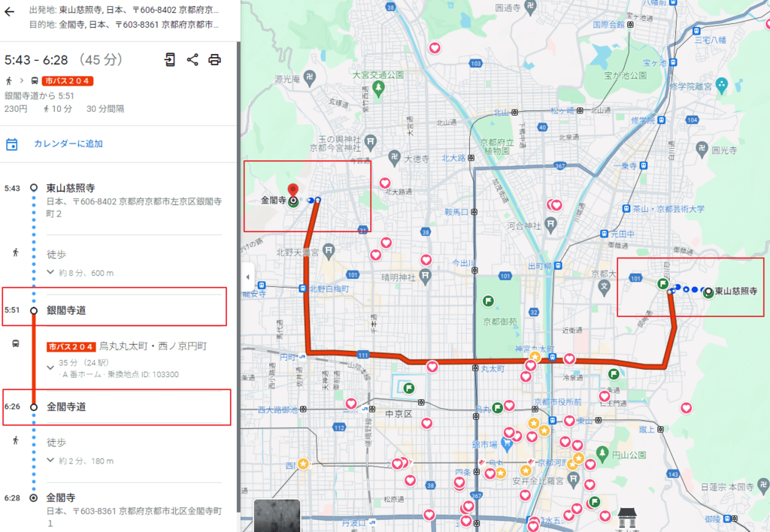This screenshot has width=770, height=532.
Task: Click the panel's vertical scrollbar
Action: (x=238, y=277)
